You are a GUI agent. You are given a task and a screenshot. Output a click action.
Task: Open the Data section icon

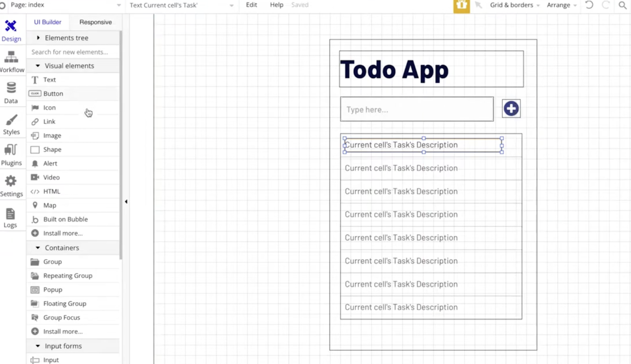point(11,93)
